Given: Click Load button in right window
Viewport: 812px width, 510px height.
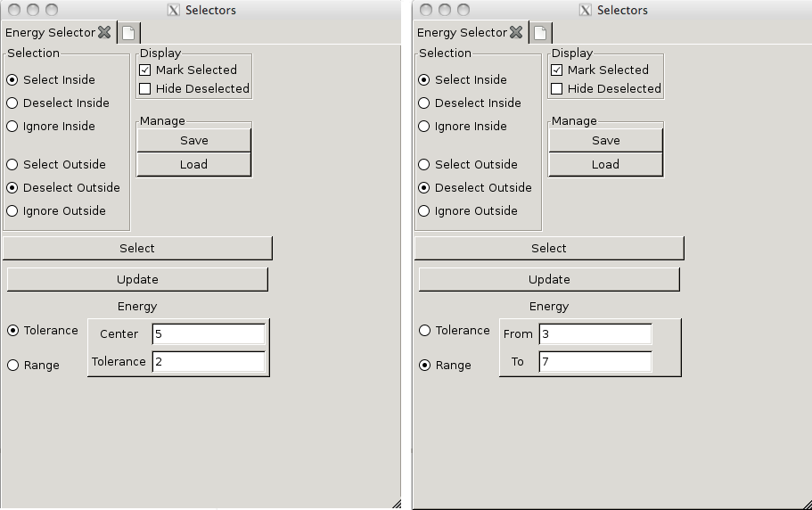Looking at the screenshot, I should [606, 165].
